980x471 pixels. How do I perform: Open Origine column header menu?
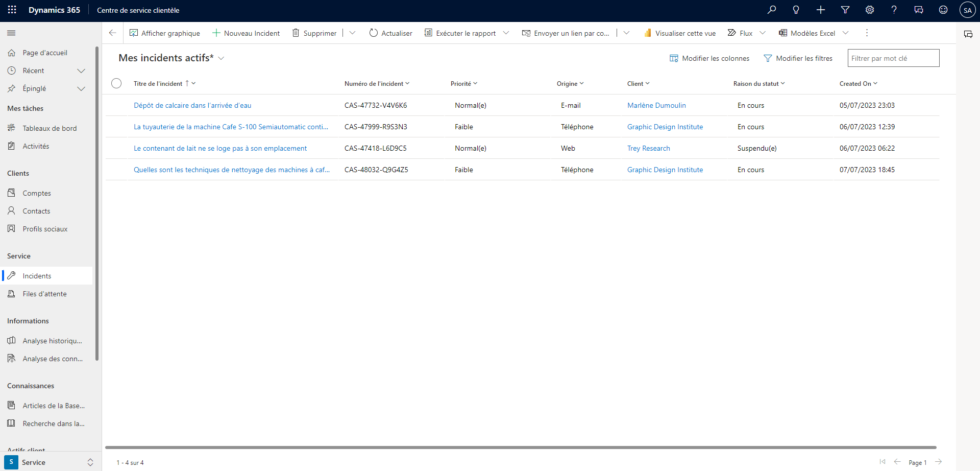tap(570, 83)
